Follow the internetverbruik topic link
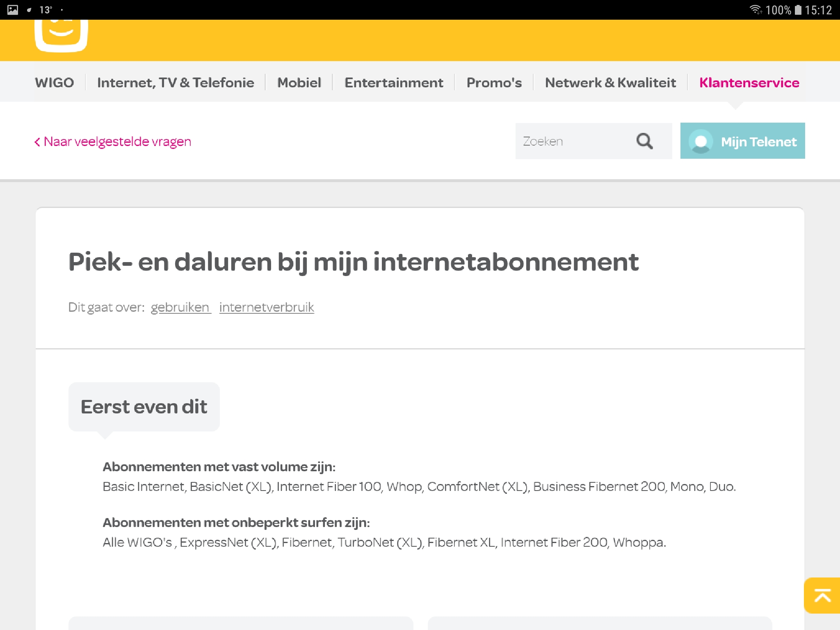Viewport: 840px width, 630px height. 267,307
